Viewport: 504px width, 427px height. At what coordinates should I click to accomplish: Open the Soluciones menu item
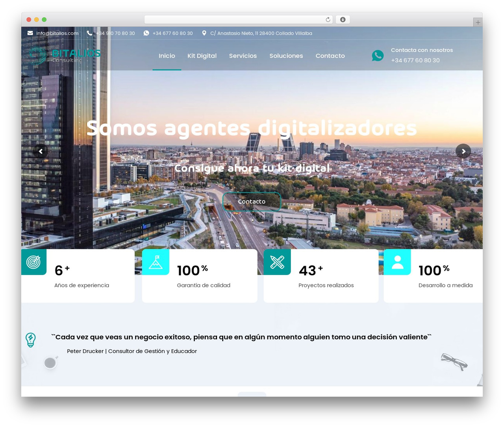pyautogui.click(x=286, y=56)
